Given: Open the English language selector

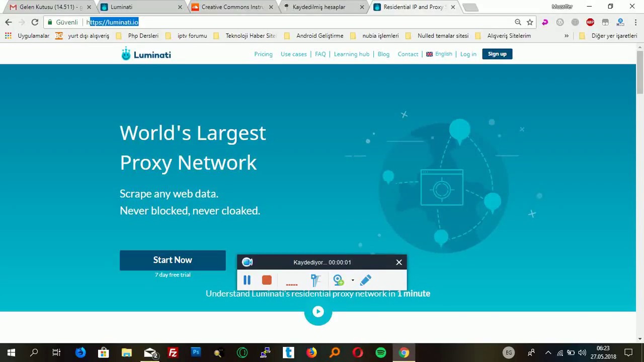Looking at the screenshot, I should [439, 54].
